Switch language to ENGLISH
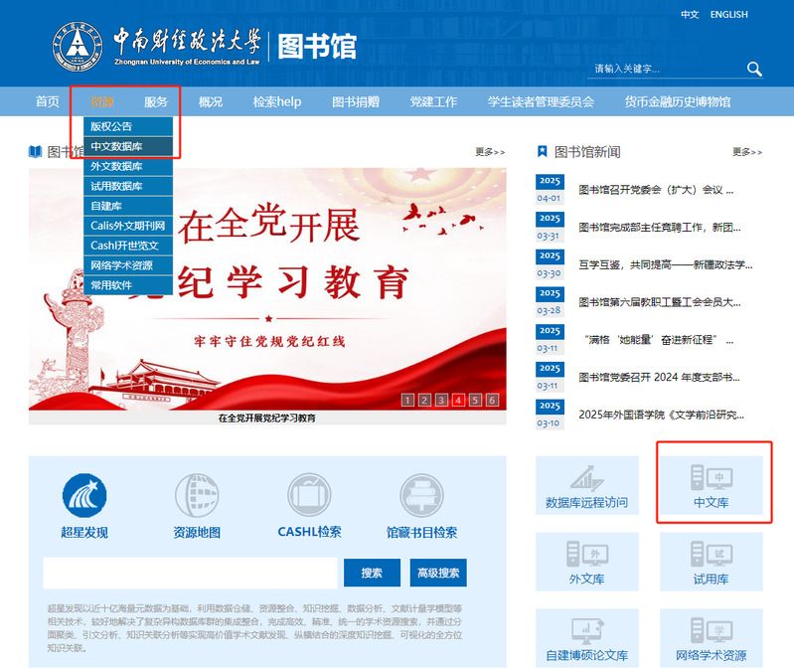 pos(728,15)
